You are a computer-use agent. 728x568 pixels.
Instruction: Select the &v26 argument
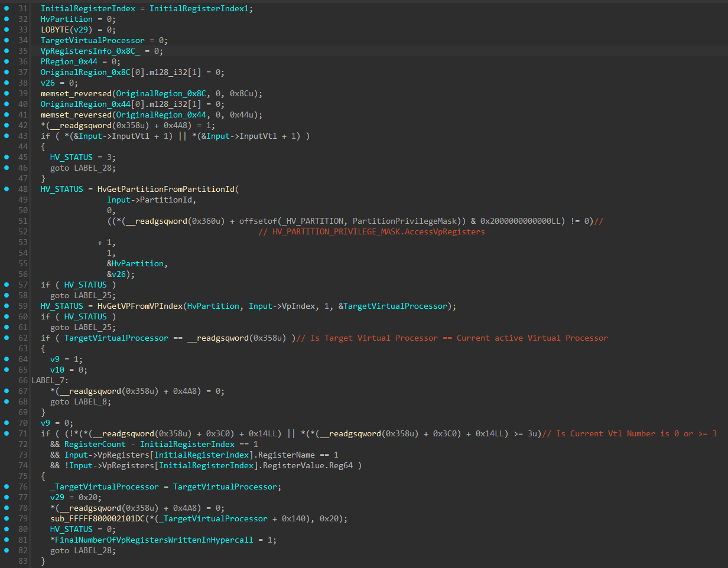[x=116, y=274]
